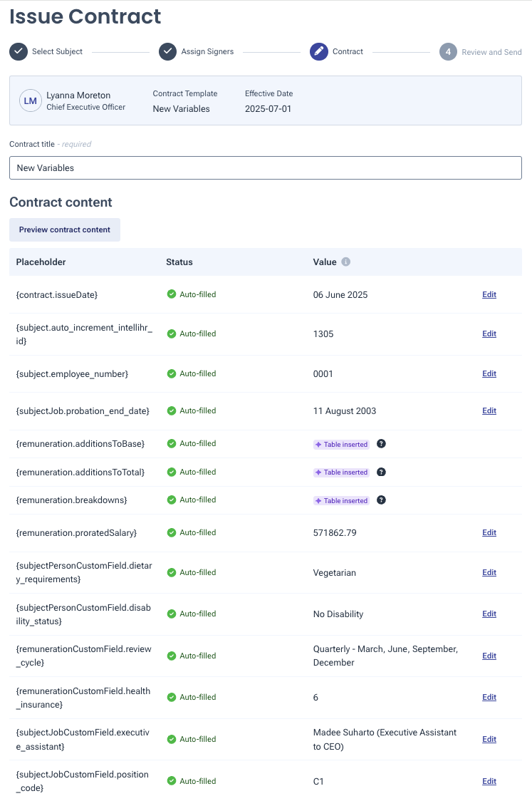Screen dimensions: 532x801
Task: Click the info icon beside Value header
Action: click(x=345, y=262)
